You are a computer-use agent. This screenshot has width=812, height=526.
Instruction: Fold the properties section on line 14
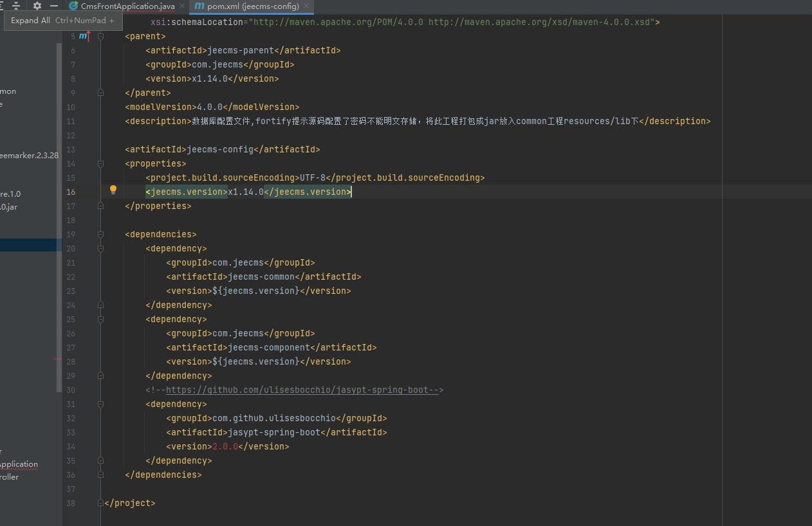100,163
